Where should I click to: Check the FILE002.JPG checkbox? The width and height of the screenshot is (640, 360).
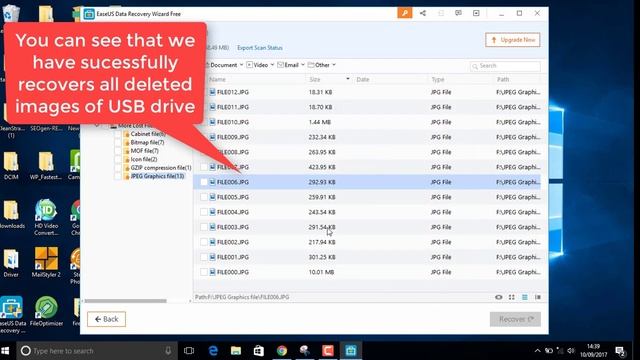pyautogui.click(x=204, y=242)
